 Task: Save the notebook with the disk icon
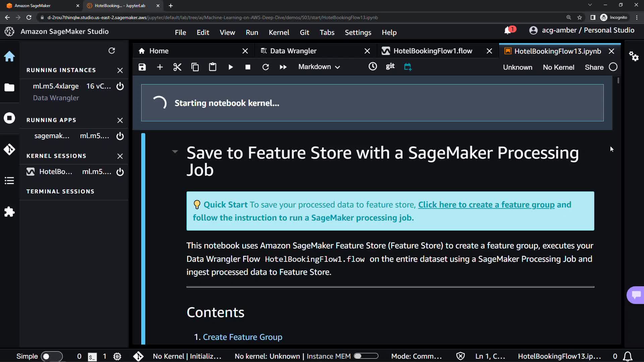click(142, 67)
